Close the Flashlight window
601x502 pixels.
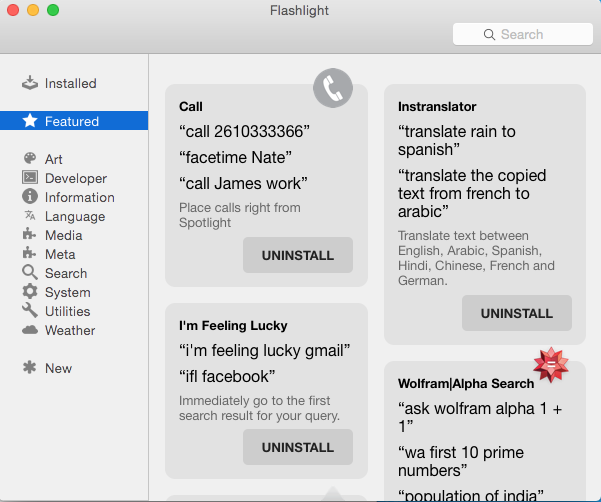pos(13,10)
